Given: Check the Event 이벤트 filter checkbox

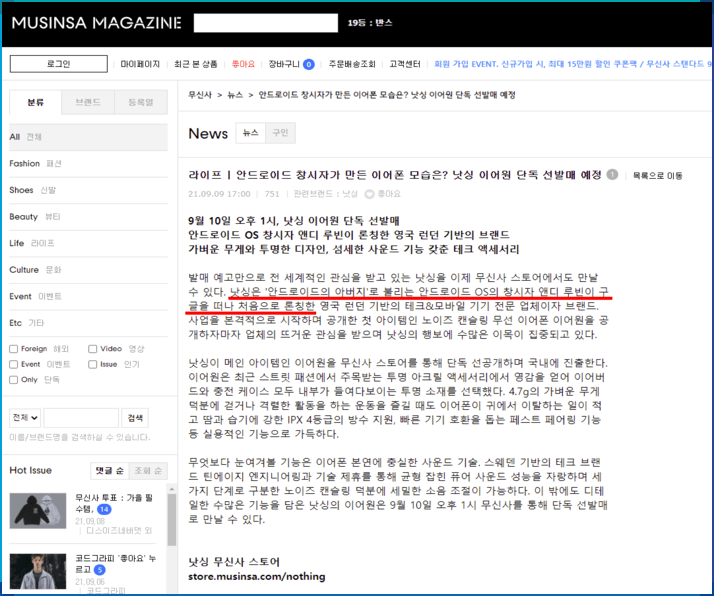Looking at the screenshot, I should (x=14, y=364).
